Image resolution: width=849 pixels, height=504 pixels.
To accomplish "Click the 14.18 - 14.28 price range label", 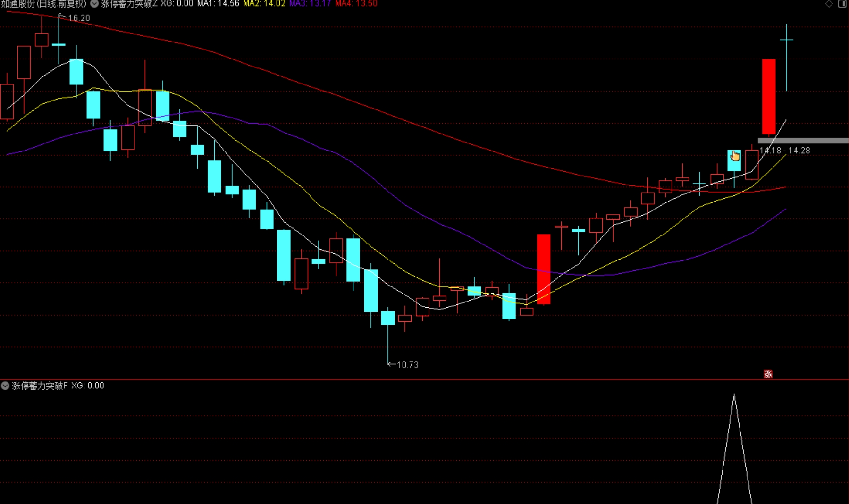I will click(785, 151).
